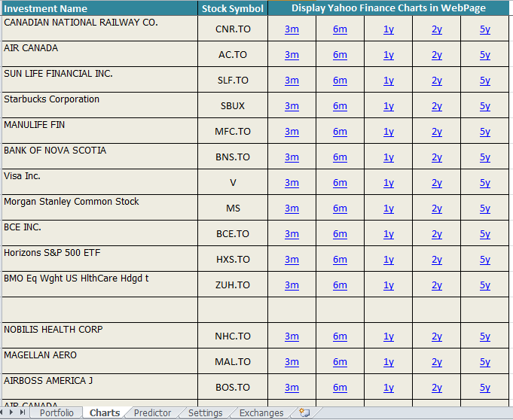Select the MAGELLAN AERO cell
513x420 pixels.
[99, 361]
